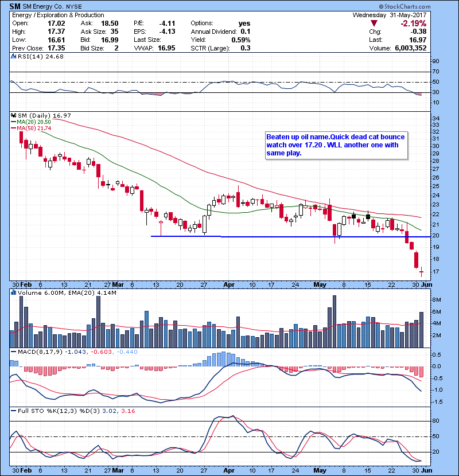Click the Yield value 0.59%
The width and height of the screenshot is (459, 476).
point(241,40)
